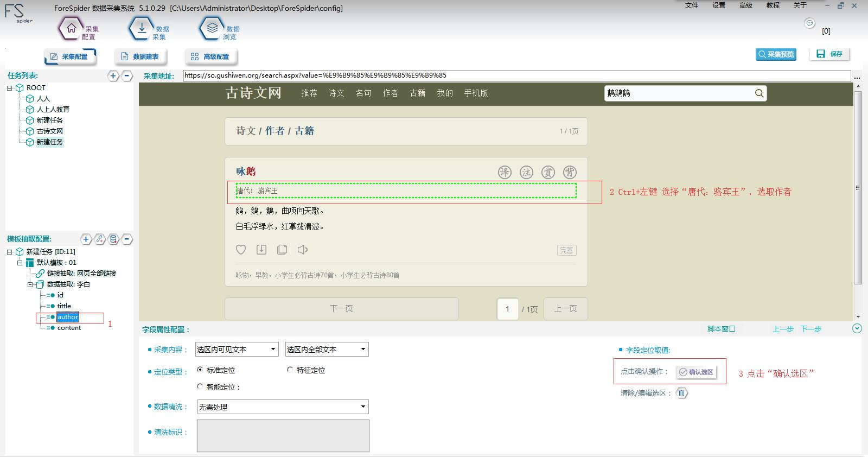Image resolution: width=868 pixels, height=457 pixels.
Task: Switch to 数据建表 tab button
Action: pos(141,56)
